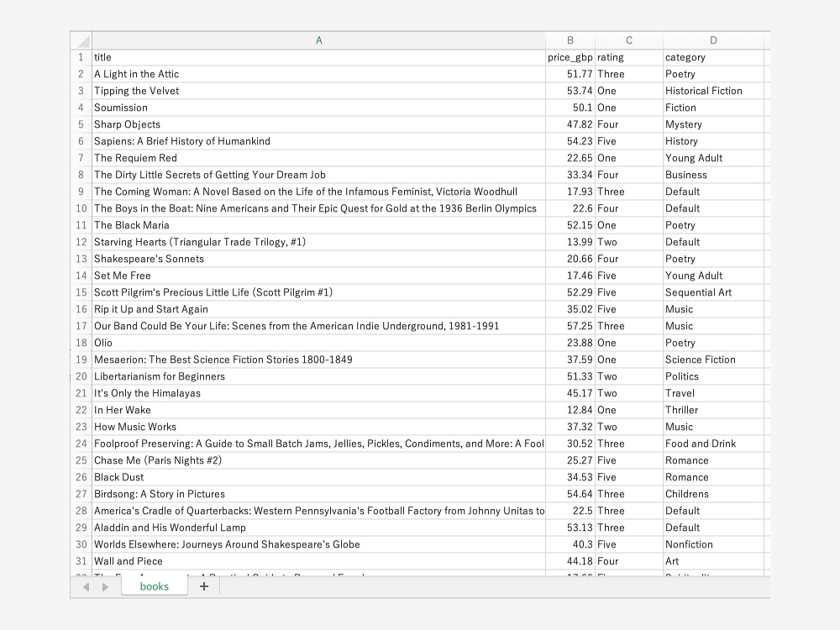
Task: Click cell 'Soumission'
Action: coord(318,108)
